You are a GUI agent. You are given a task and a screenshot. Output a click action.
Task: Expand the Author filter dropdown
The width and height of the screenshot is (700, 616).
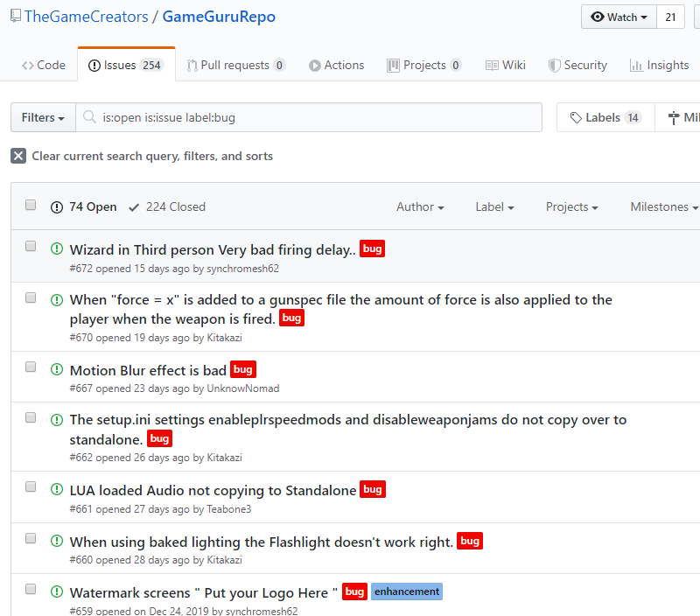[x=420, y=206]
